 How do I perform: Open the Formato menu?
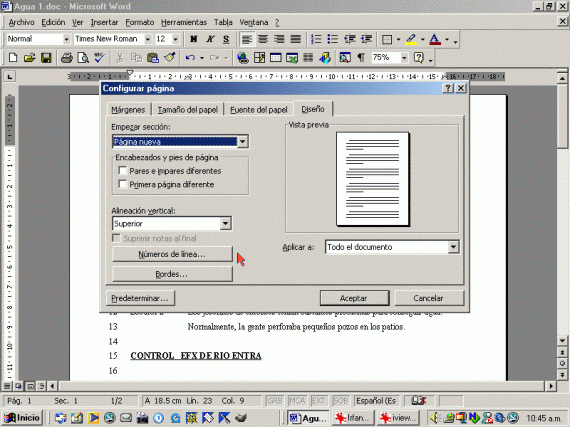coord(140,22)
